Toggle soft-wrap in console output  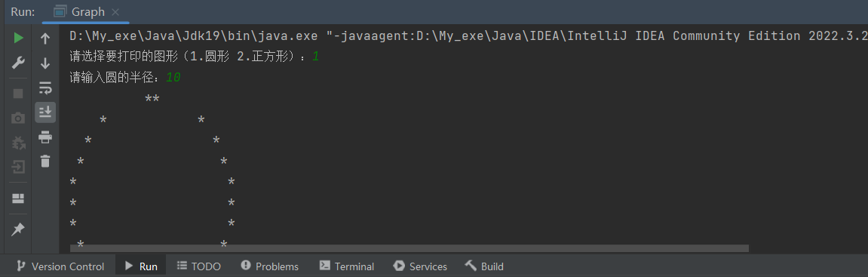[x=45, y=88]
